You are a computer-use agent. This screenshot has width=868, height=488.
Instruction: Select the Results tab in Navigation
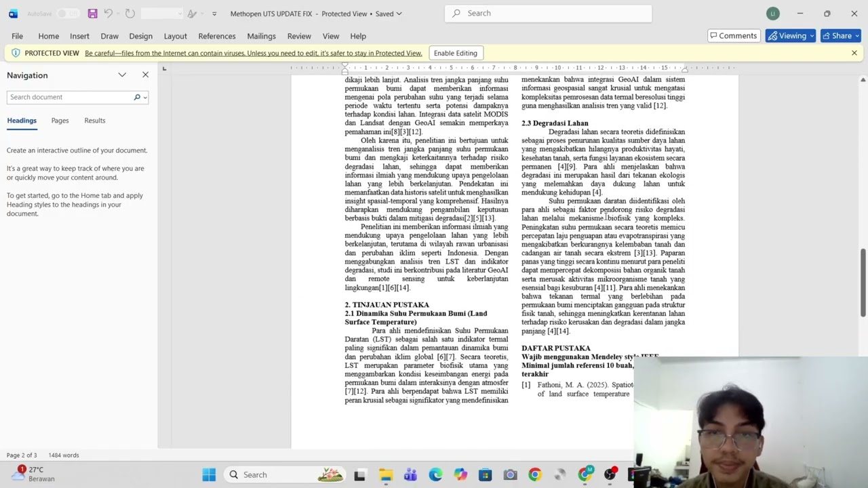tap(95, 121)
